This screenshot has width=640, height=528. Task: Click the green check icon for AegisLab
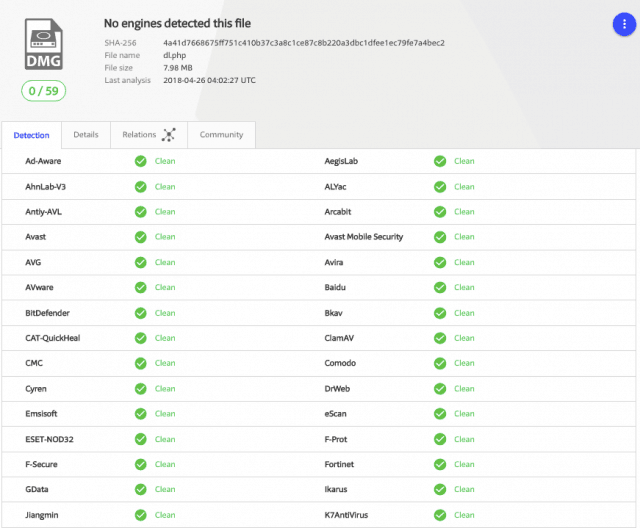(x=440, y=161)
